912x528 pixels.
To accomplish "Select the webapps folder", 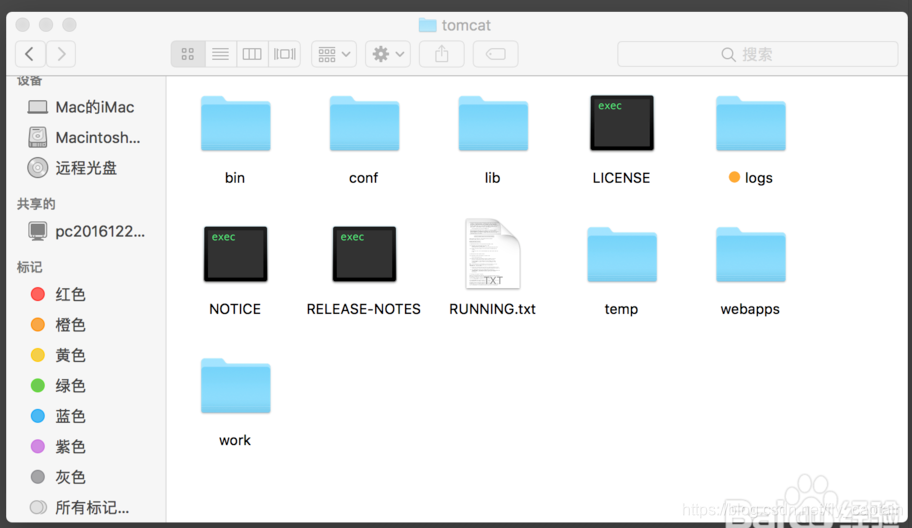I will [x=751, y=255].
